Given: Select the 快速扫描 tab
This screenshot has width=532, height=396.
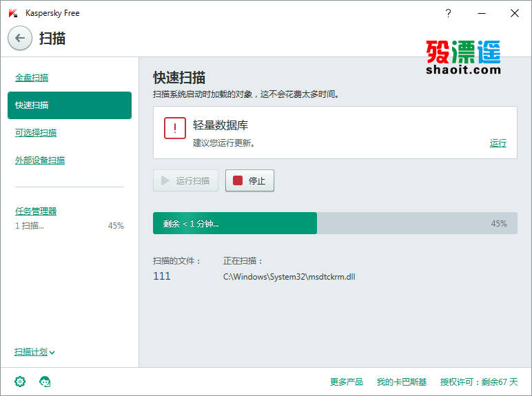Looking at the screenshot, I should 70,105.
